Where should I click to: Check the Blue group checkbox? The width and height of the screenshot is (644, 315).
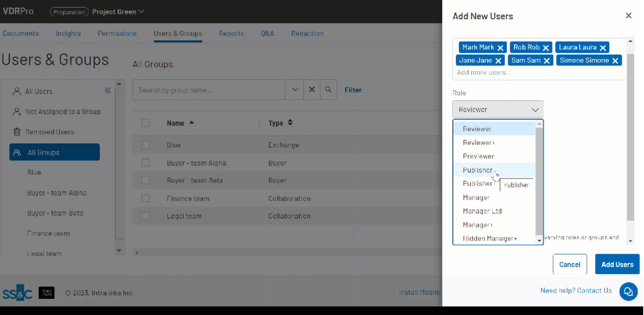point(145,145)
